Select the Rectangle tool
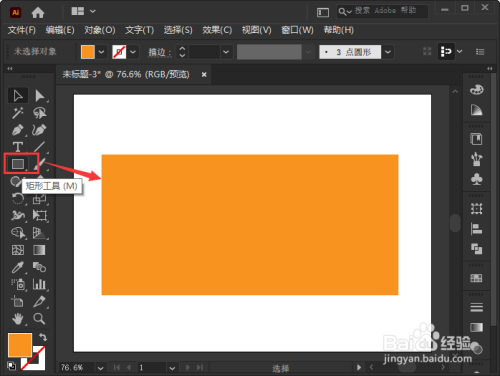The width and height of the screenshot is (500, 376). [x=18, y=164]
